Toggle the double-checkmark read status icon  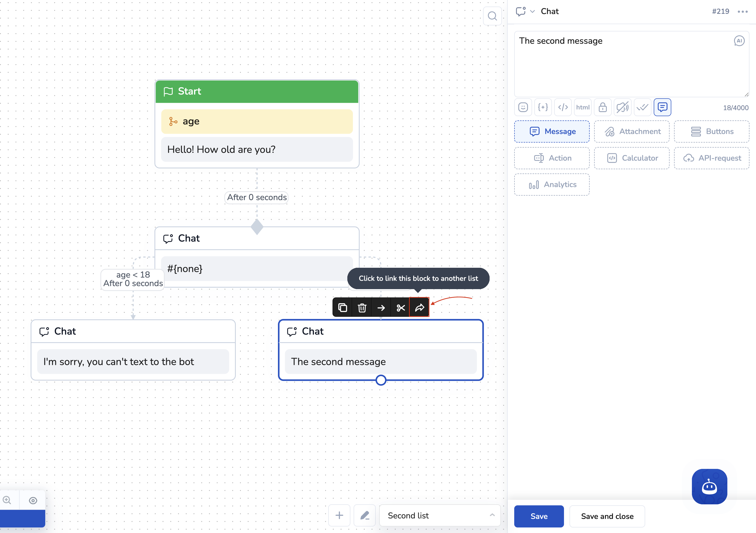coord(642,107)
